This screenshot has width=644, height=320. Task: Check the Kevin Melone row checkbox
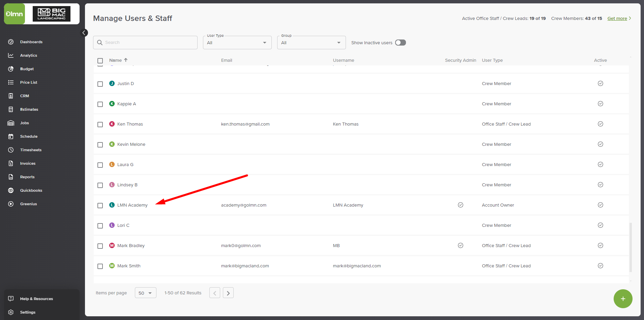pos(100,145)
